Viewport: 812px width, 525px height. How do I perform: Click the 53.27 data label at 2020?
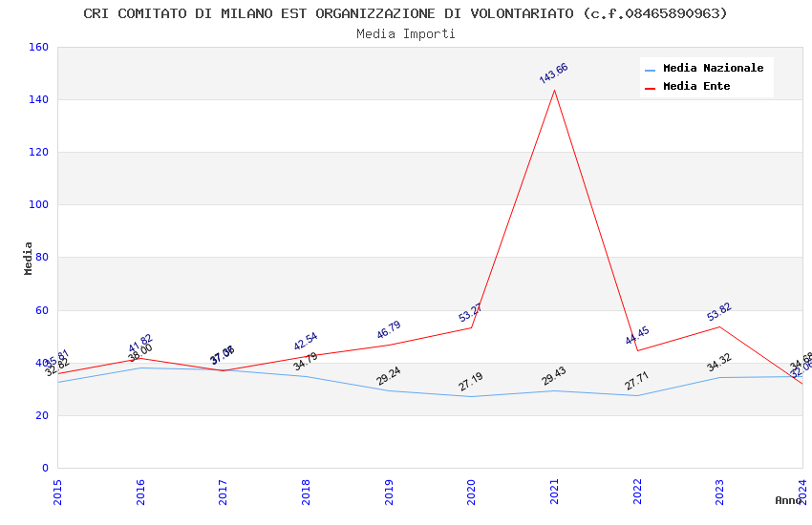tap(470, 312)
